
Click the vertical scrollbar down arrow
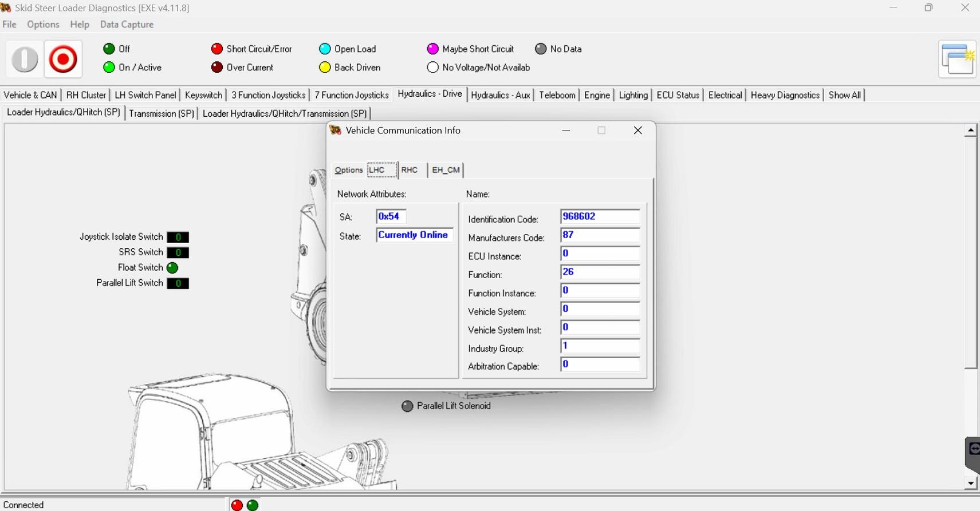(970, 484)
